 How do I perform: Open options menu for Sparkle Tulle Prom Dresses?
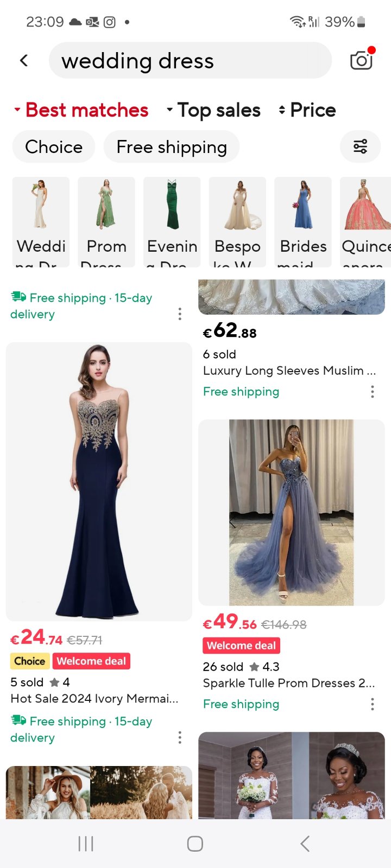[x=372, y=704]
